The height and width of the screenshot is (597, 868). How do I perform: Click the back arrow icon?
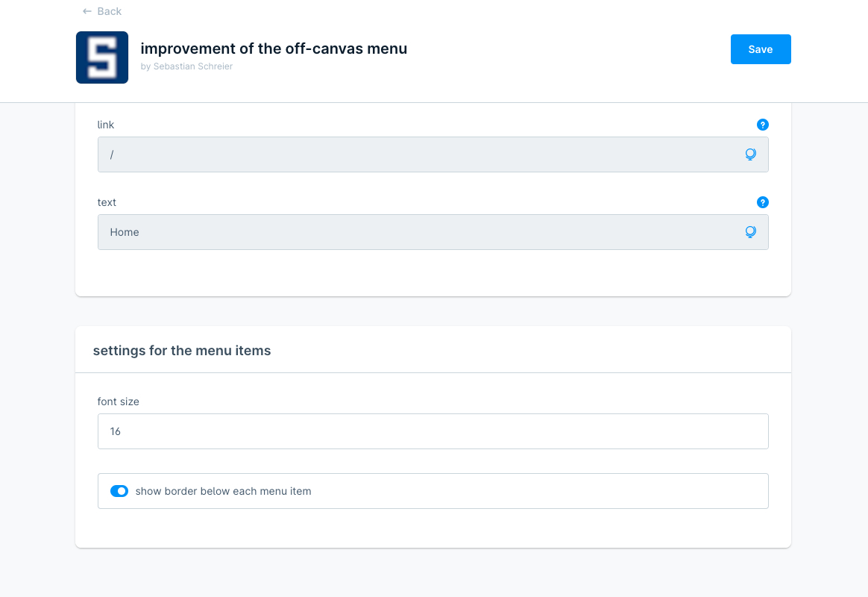[87, 11]
